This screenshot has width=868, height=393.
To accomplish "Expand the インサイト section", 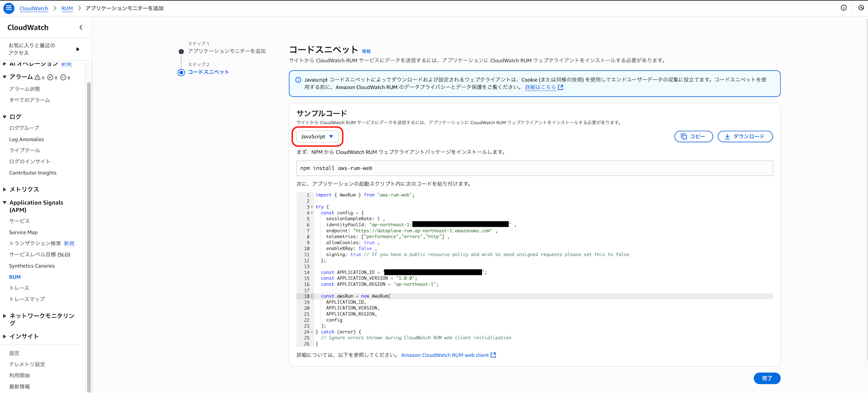I will pos(5,336).
